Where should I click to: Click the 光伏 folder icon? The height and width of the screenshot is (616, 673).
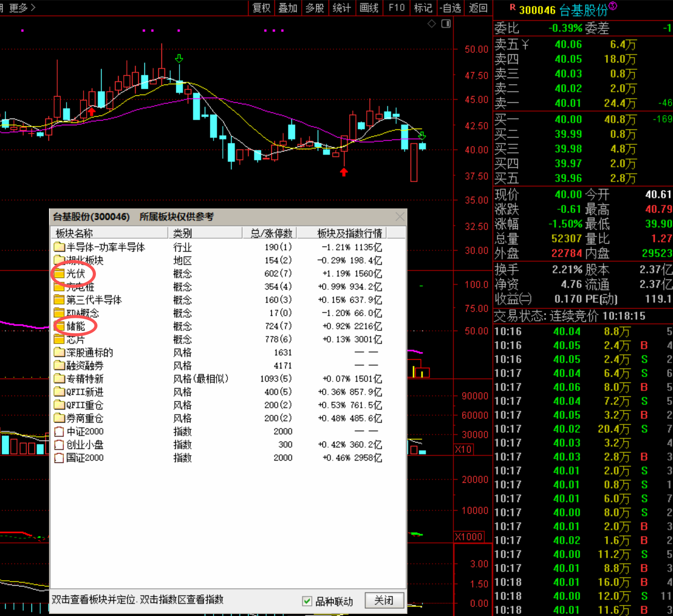[59, 273]
